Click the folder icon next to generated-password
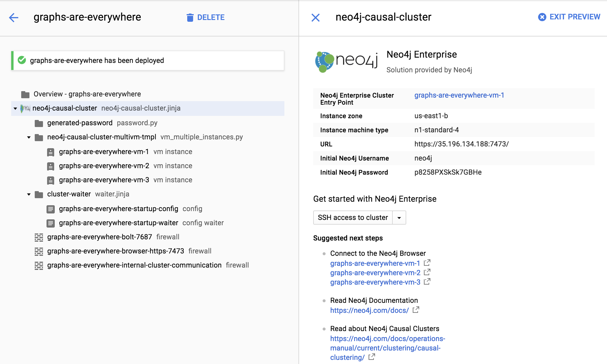 tap(39, 123)
